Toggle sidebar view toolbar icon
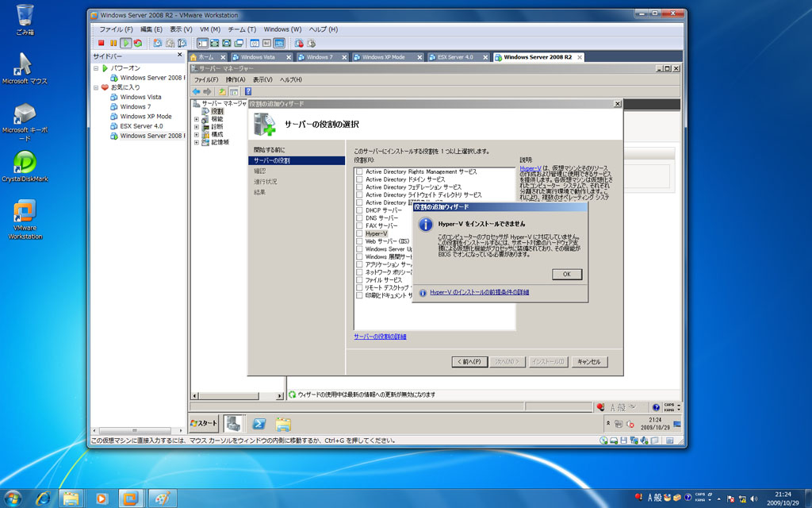The width and height of the screenshot is (812, 508). [202, 43]
